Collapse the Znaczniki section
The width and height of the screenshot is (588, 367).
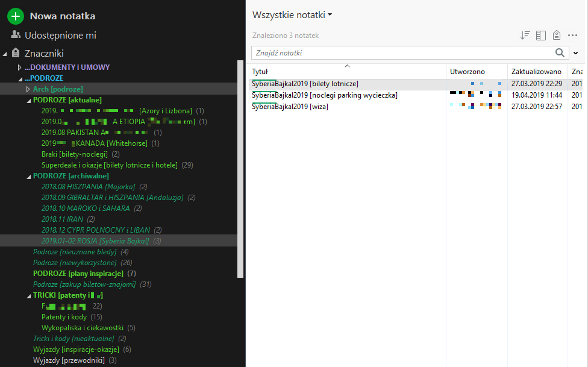[x=5, y=54]
